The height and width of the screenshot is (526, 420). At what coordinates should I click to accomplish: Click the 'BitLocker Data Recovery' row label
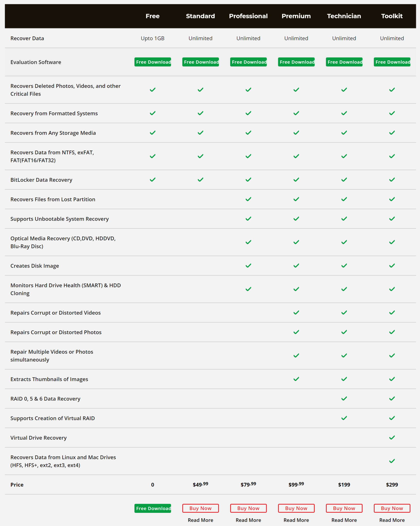click(41, 180)
